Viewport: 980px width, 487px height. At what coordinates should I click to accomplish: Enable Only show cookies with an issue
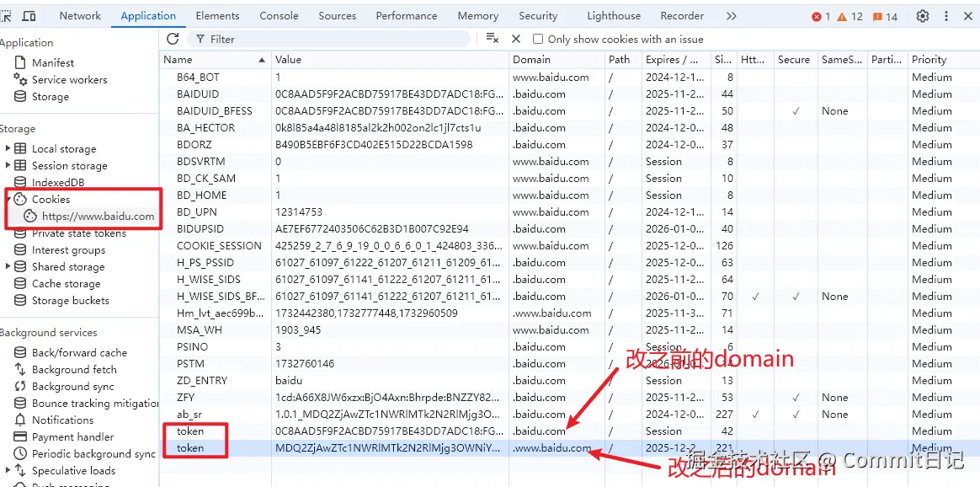pos(537,39)
